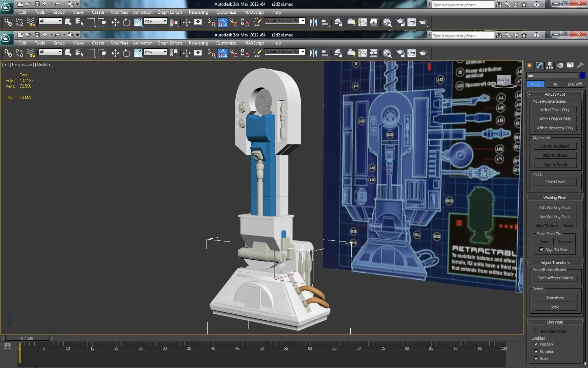
Task: Collapse the Skin Pose rollout
Action: 555,322
